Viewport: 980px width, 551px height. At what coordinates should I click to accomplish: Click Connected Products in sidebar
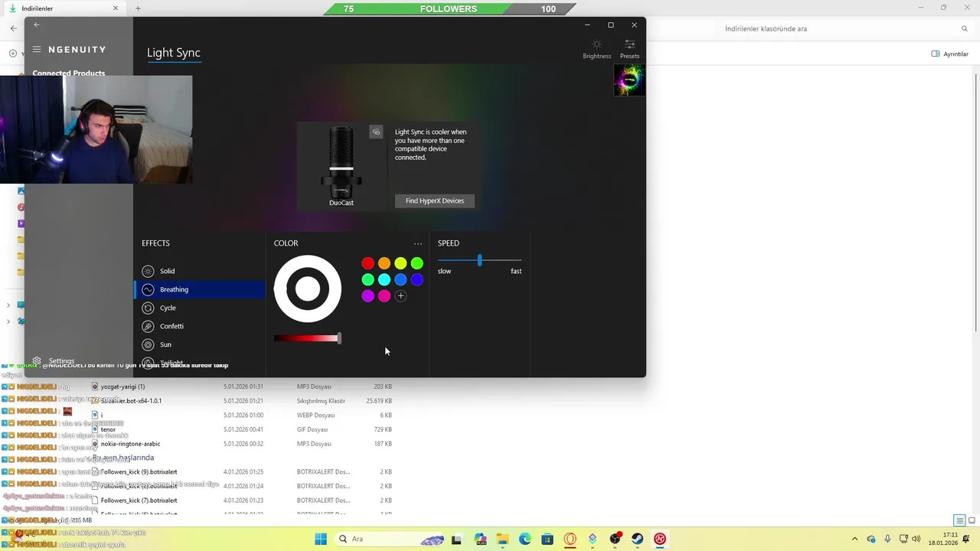(x=69, y=73)
